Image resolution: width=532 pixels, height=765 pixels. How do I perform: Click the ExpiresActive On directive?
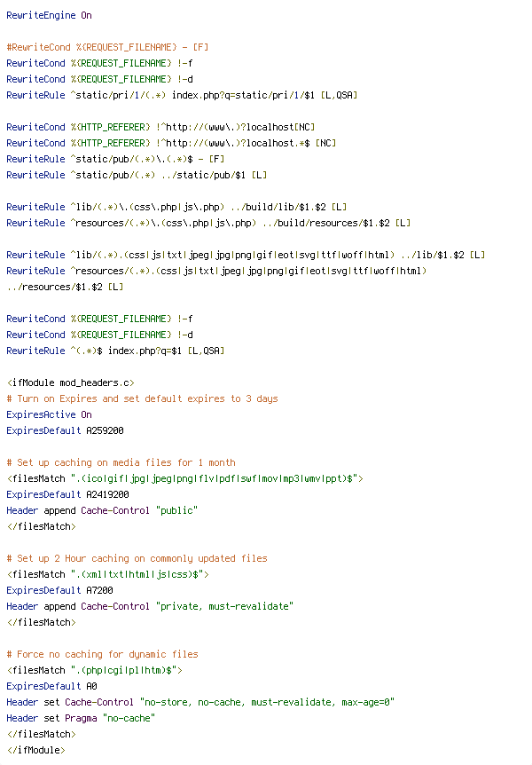tap(49, 414)
